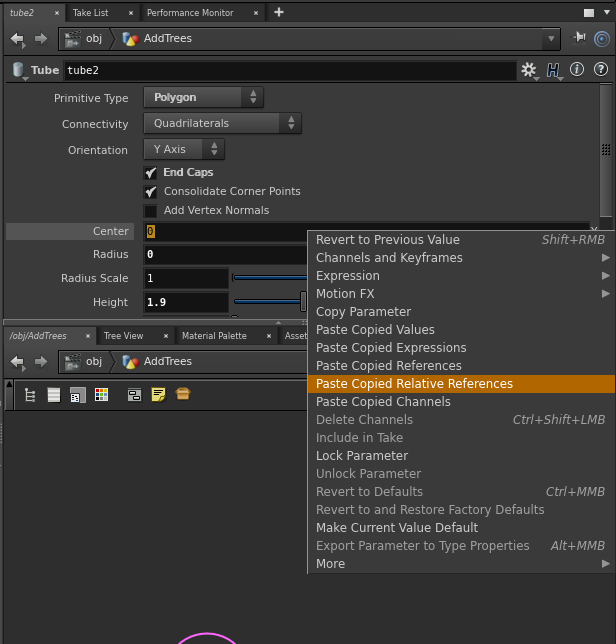Image resolution: width=616 pixels, height=644 pixels.
Task: Choose Revert to Previous Value
Action: [x=461, y=240]
